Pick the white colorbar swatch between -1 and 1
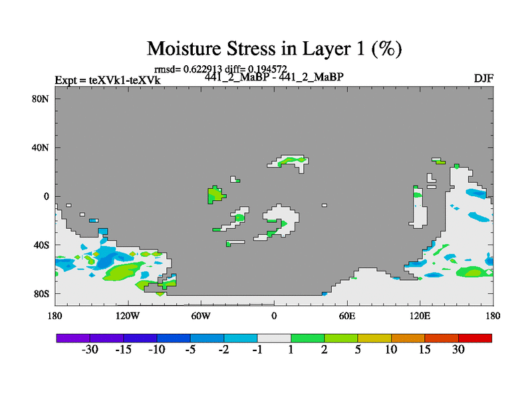This screenshot has width=532, height=399. click(274, 338)
